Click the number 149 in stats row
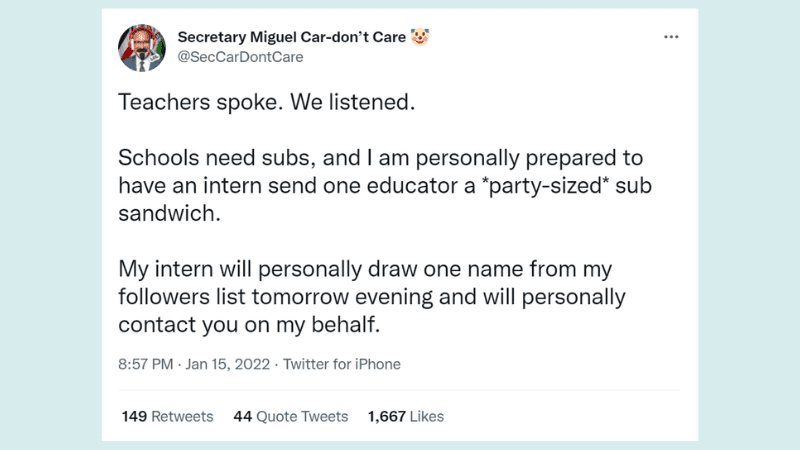This screenshot has height=450, width=800. pos(134,416)
